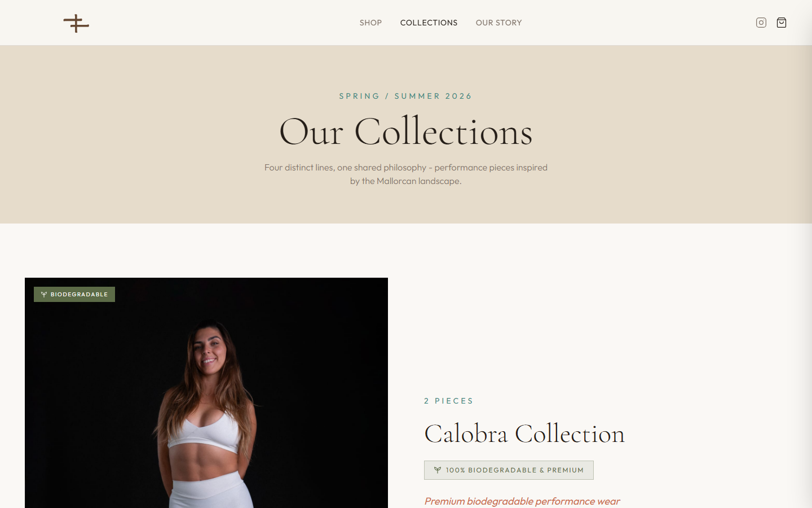Open the OUR STORY page
The height and width of the screenshot is (508, 812).
(498, 23)
